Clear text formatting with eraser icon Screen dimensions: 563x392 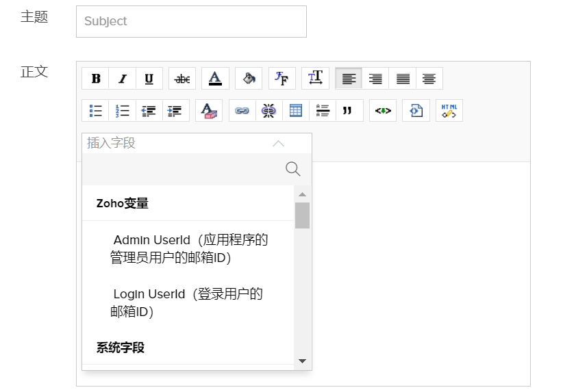(209, 110)
